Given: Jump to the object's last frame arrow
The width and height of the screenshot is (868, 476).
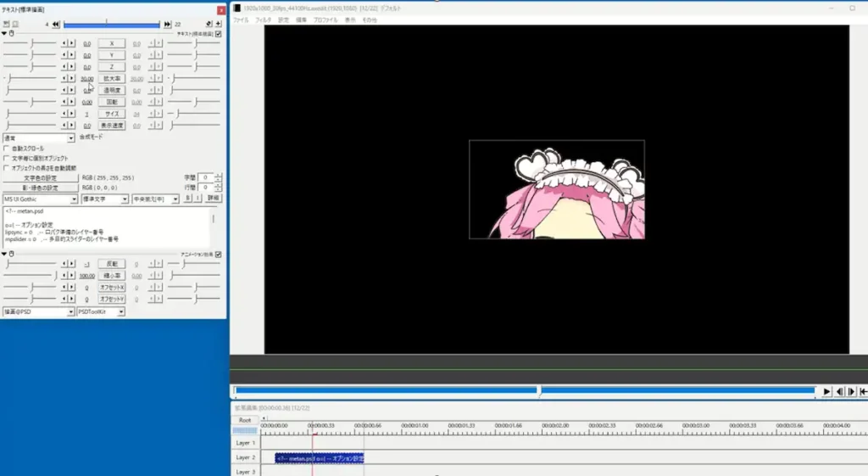Looking at the screenshot, I should pyautogui.click(x=167, y=25).
